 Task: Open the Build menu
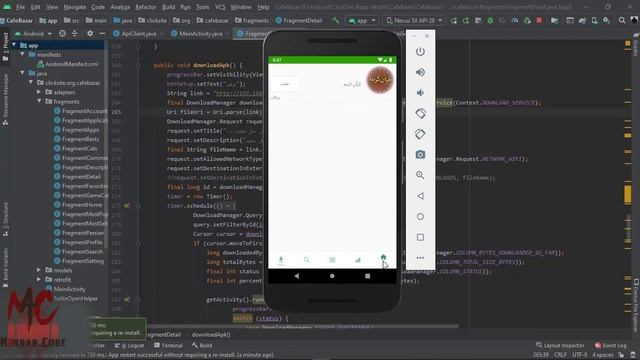(168, 7)
